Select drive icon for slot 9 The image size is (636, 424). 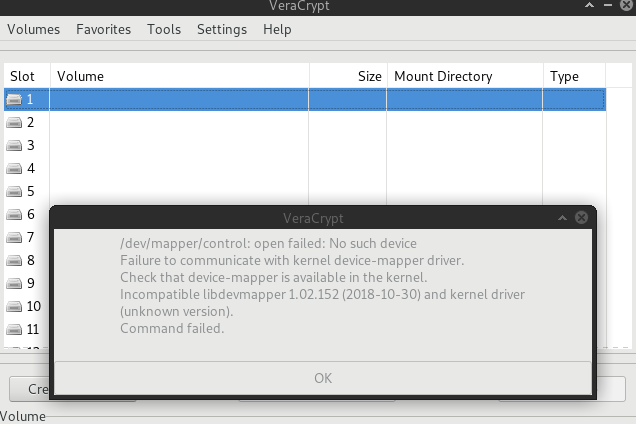click(x=14, y=283)
